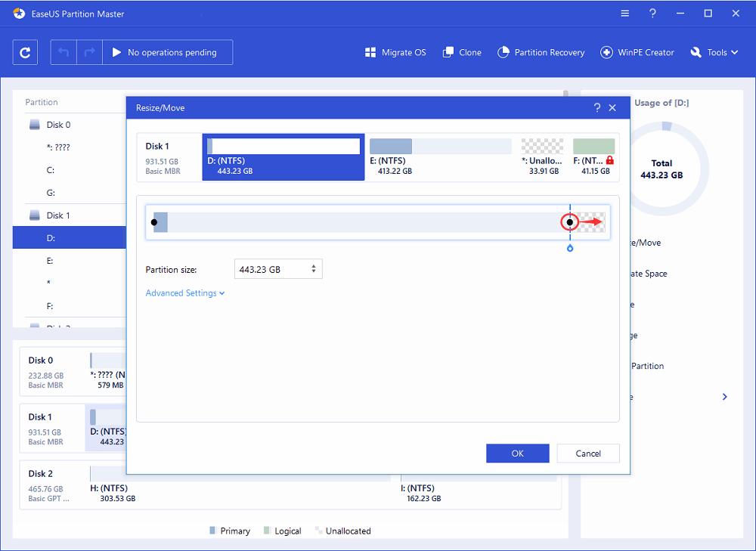756x551 pixels.
Task: Click the Logical legend swatch
Action: [267, 531]
